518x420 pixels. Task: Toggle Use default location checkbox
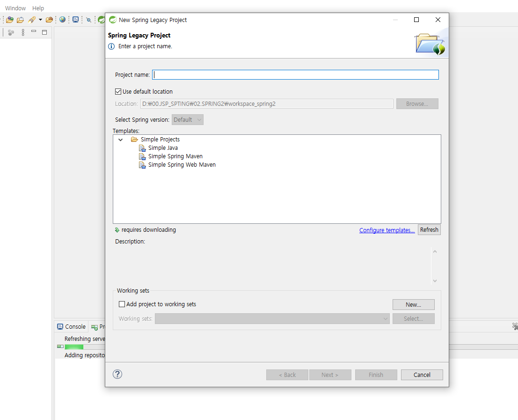tap(118, 91)
